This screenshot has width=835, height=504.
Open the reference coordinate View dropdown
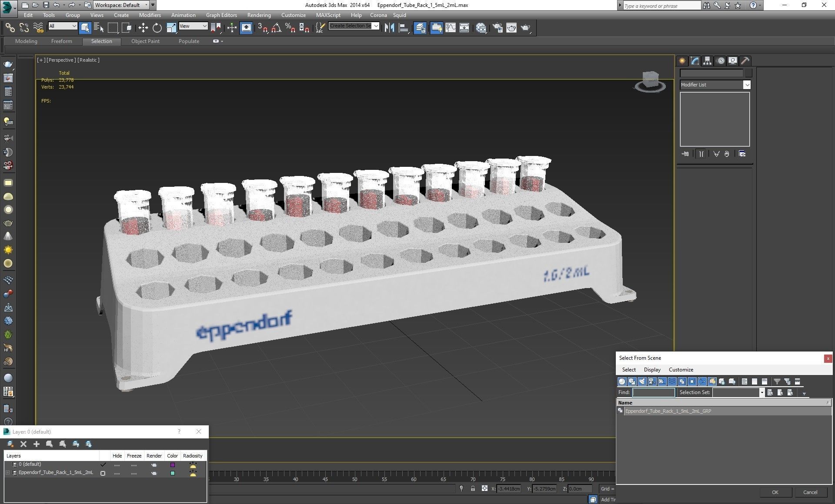click(x=193, y=26)
